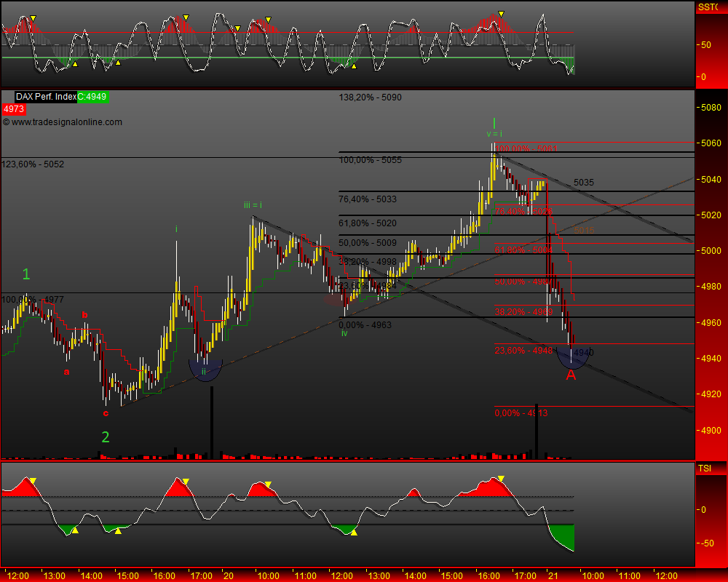728x582 pixels.
Task: Click the large green wave 2 label
Action: [x=106, y=437]
